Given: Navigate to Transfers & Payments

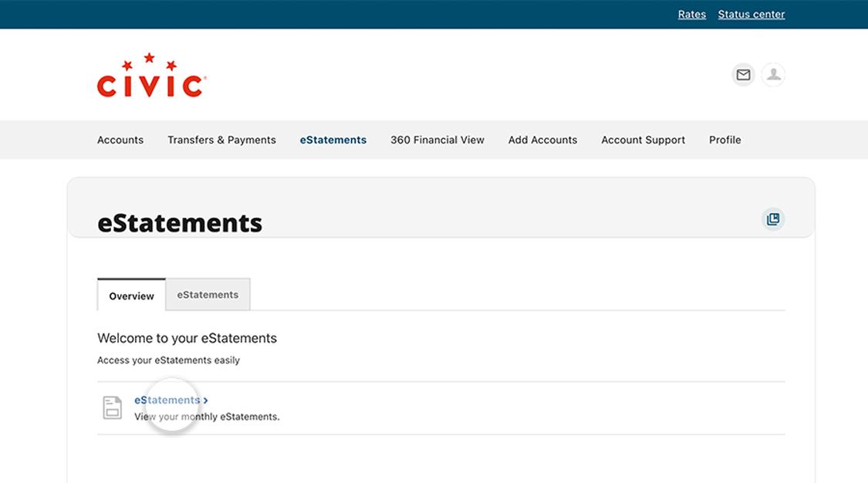Looking at the screenshot, I should click(x=221, y=140).
